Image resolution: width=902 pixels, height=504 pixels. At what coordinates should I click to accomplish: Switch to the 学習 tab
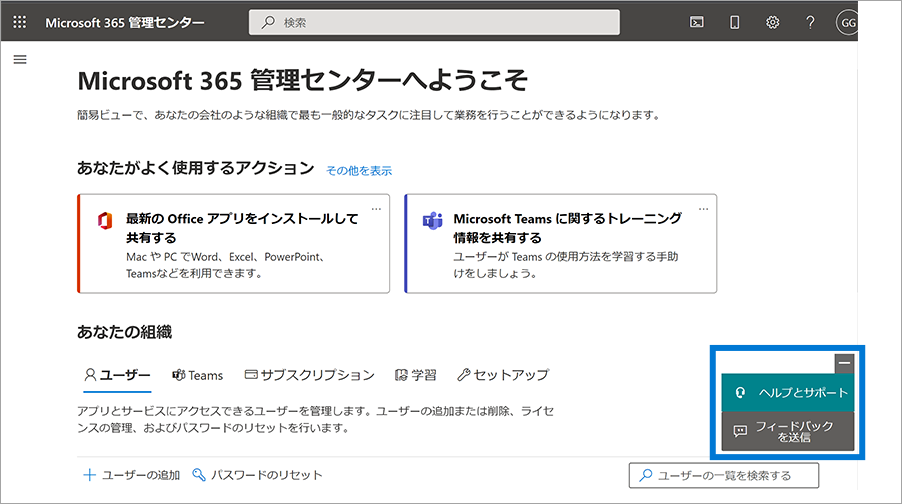(415, 375)
